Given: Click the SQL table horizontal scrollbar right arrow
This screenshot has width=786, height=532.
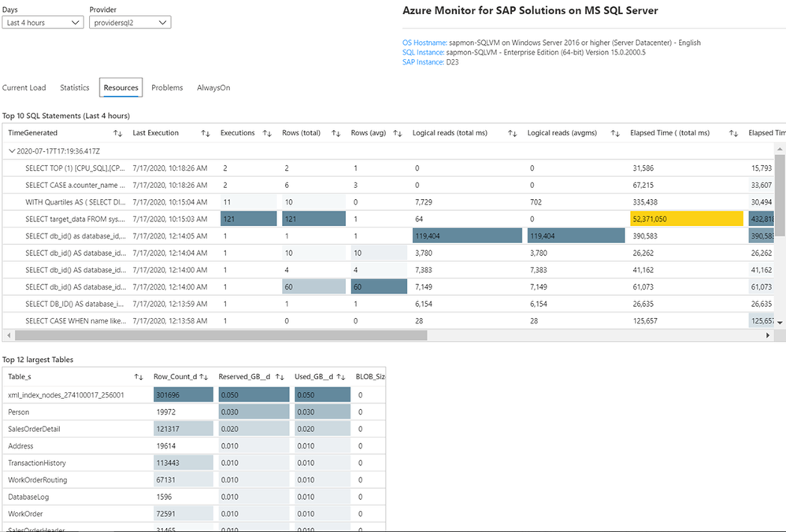Looking at the screenshot, I should (769, 335).
